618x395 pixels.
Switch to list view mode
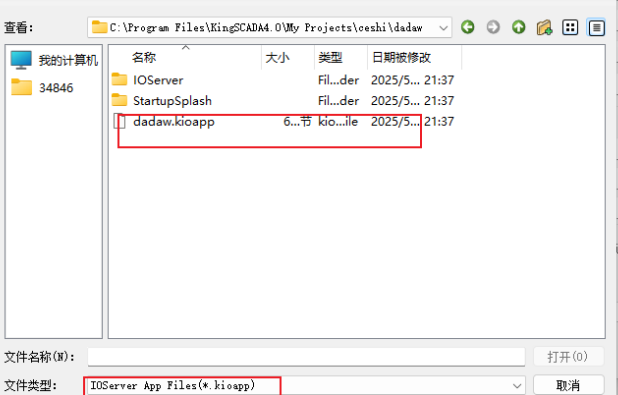tap(570, 27)
